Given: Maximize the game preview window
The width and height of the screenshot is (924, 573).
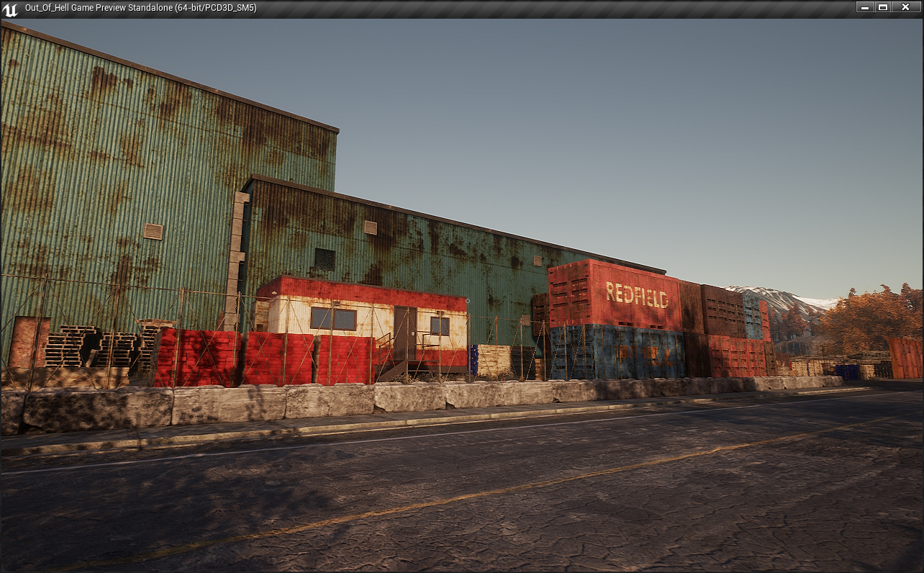Looking at the screenshot, I should point(884,7).
